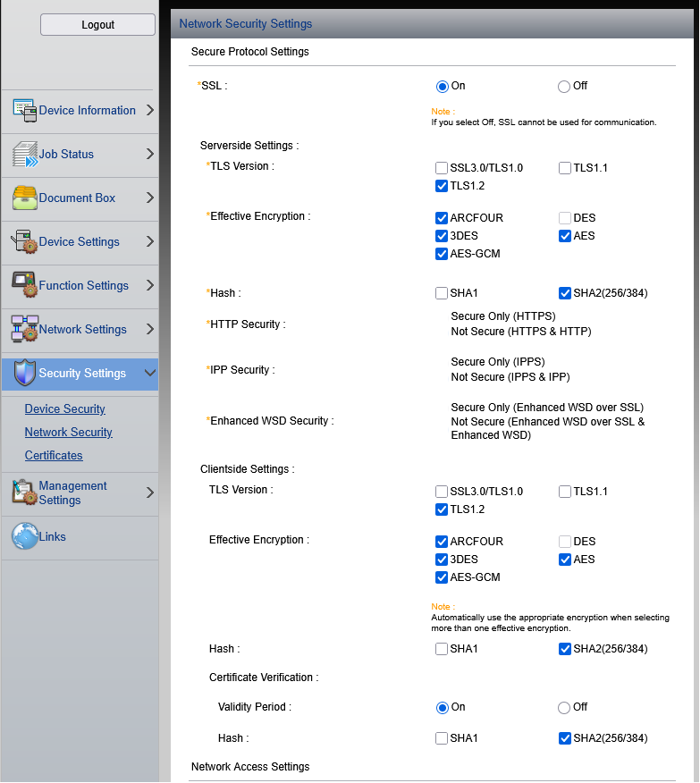Uncheck serverside ARCFOUR encryption

coord(442,218)
